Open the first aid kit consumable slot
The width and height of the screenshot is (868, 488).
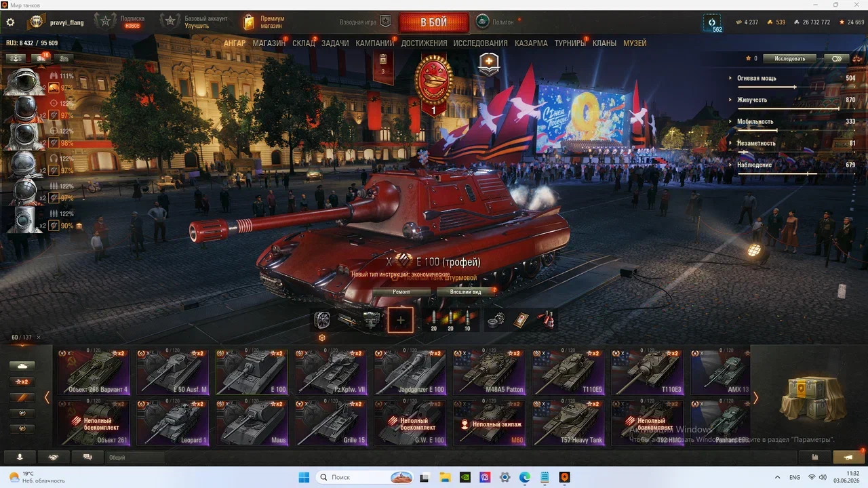pyautogui.click(x=521, y=320)
